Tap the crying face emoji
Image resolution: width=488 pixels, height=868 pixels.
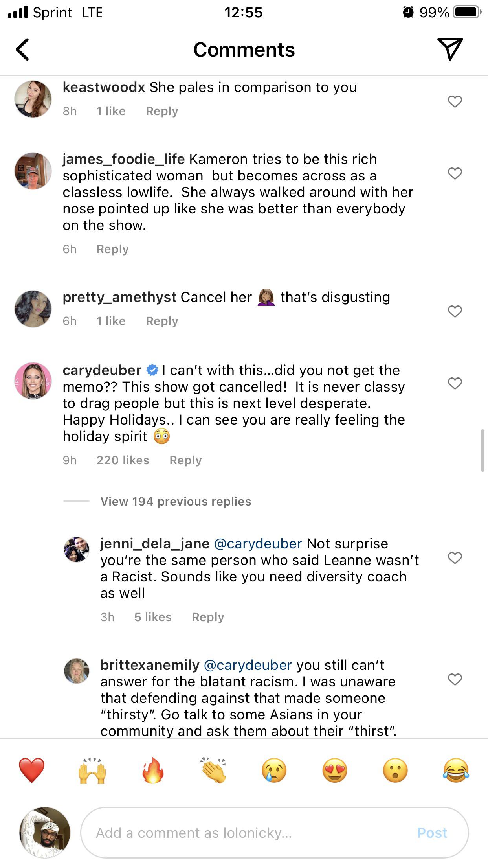274,770
